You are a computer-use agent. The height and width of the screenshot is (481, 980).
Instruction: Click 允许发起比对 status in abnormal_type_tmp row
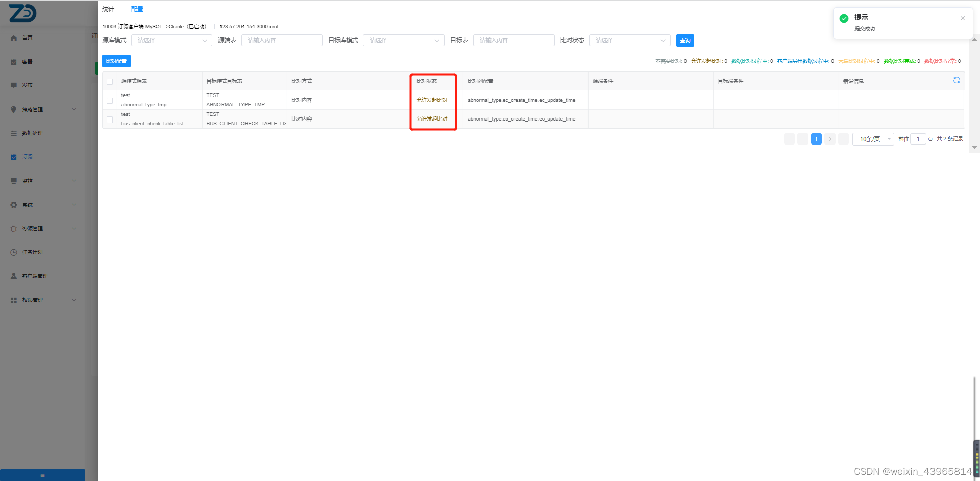432,100
